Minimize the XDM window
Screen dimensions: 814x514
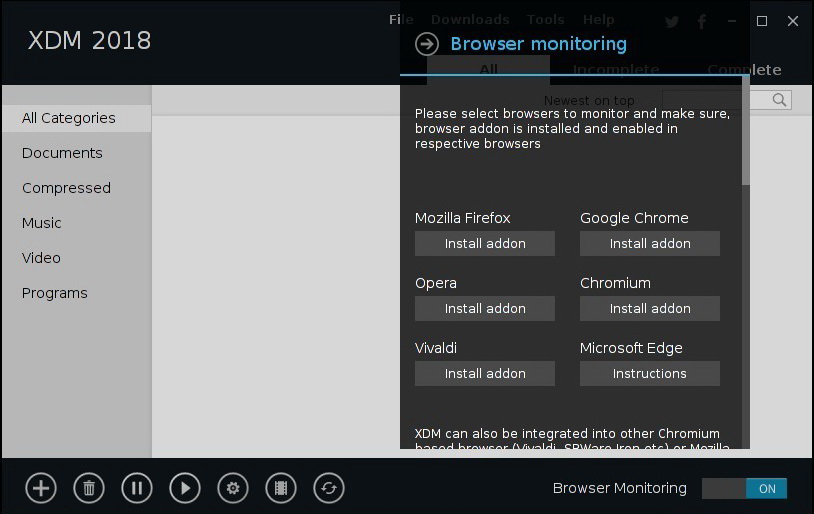click(x=732, y=21)
